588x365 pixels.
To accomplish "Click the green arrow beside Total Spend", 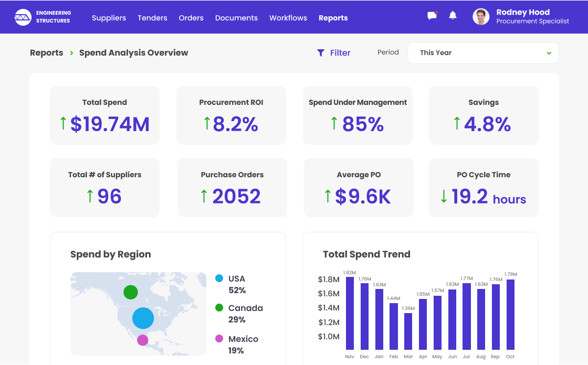I will (x=64, y=124).
